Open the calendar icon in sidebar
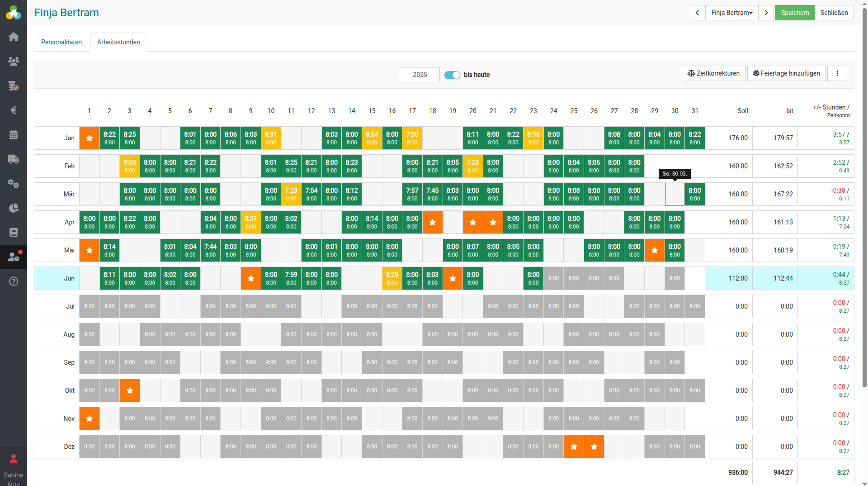This screenshot has width=868, height=486. click(14, 134)
